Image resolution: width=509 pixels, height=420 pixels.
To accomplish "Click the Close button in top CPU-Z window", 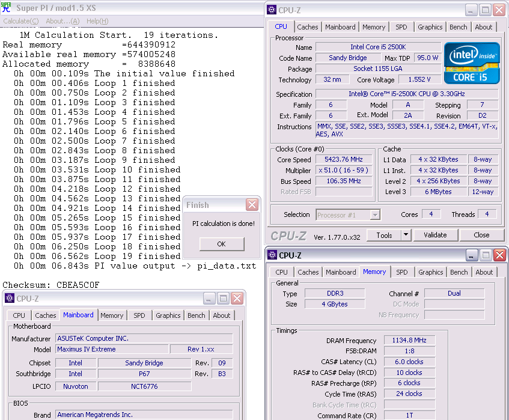I will [x=481, y=235].
